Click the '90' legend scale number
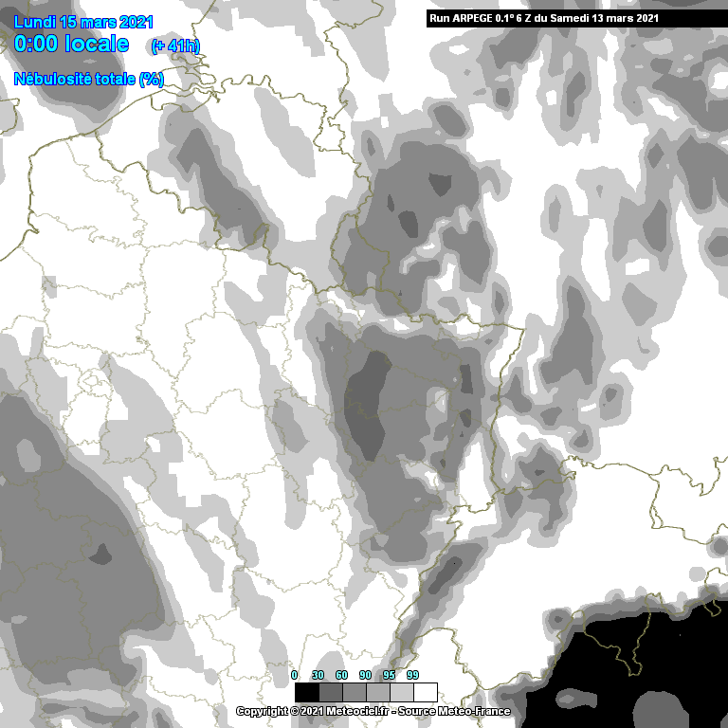This screenshot has width=728, height=728. pyautogui.click(x=366, y=675)
